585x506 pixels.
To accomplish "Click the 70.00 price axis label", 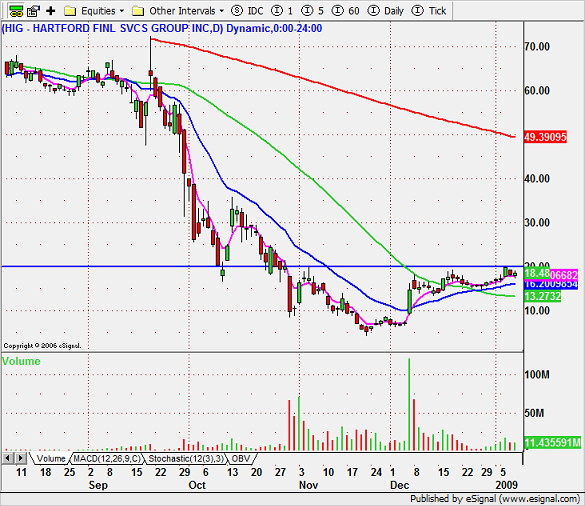I will pyautogui.click(x=537, y=47).
